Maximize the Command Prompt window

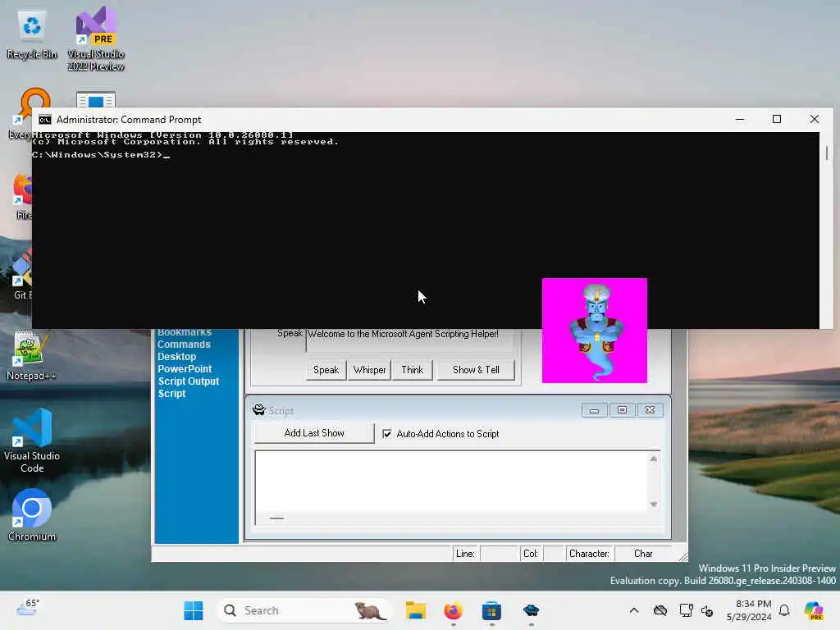tap(777, 120)
